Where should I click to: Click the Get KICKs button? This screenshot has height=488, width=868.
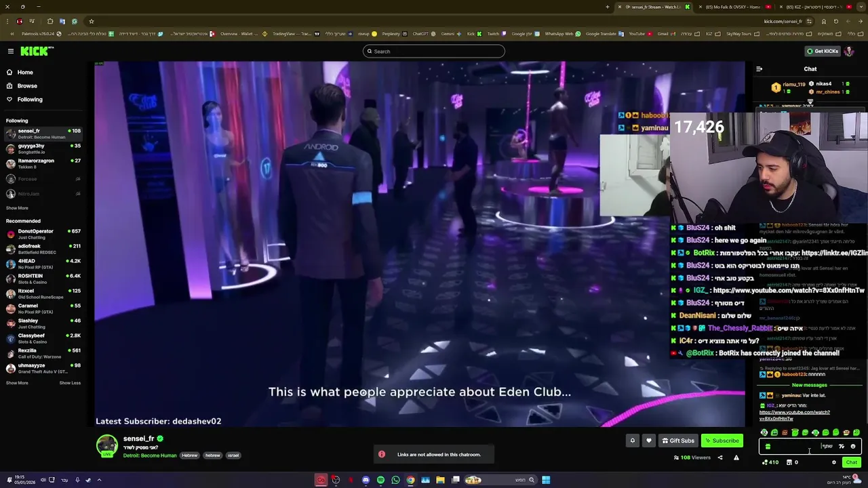(822, 52)
